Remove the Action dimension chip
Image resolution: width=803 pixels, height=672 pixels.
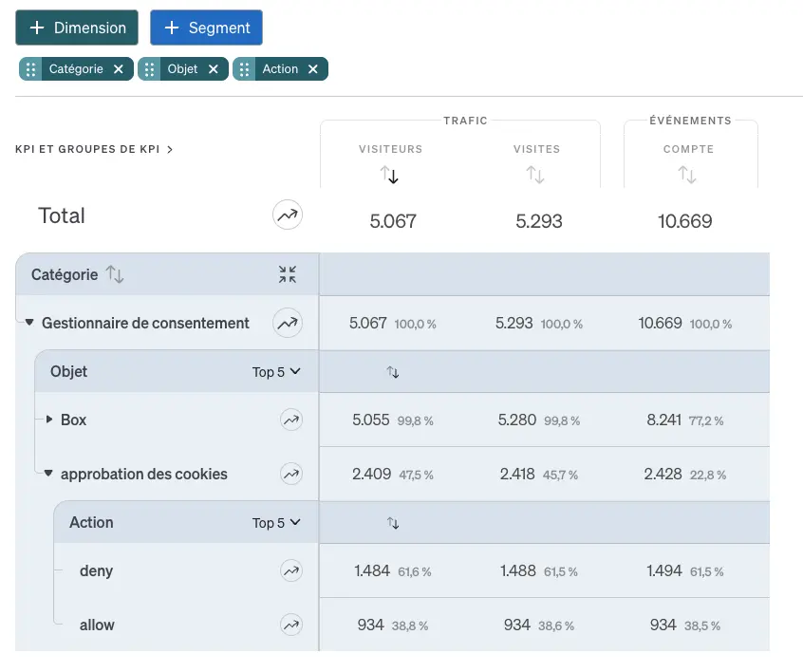tap(313, 69)
